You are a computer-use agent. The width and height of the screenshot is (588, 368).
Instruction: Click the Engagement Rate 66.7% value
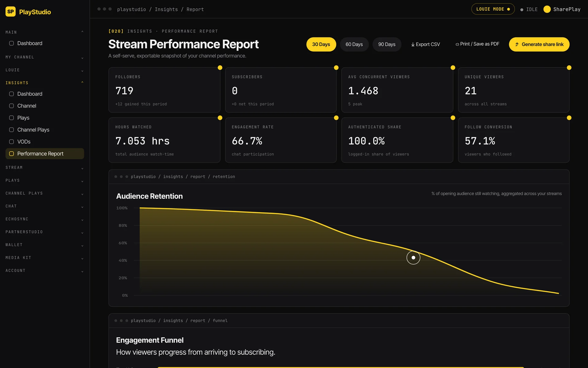pos(247,141)
